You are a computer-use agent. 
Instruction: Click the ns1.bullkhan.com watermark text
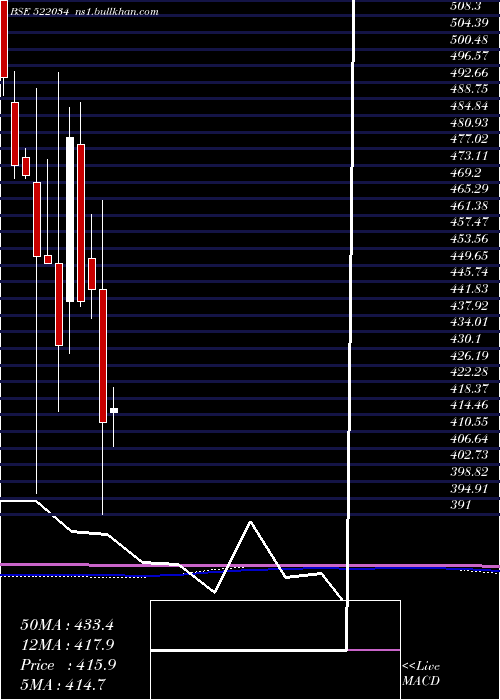pos(116,12)
